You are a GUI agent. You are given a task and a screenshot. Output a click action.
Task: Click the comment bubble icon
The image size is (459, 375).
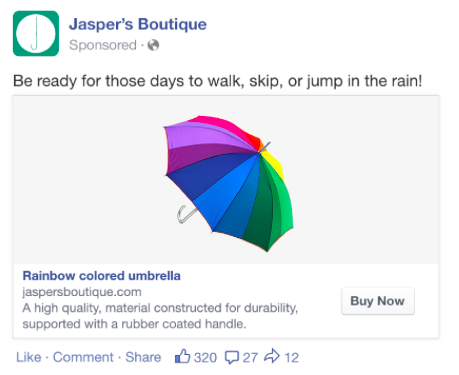point(232,357)
